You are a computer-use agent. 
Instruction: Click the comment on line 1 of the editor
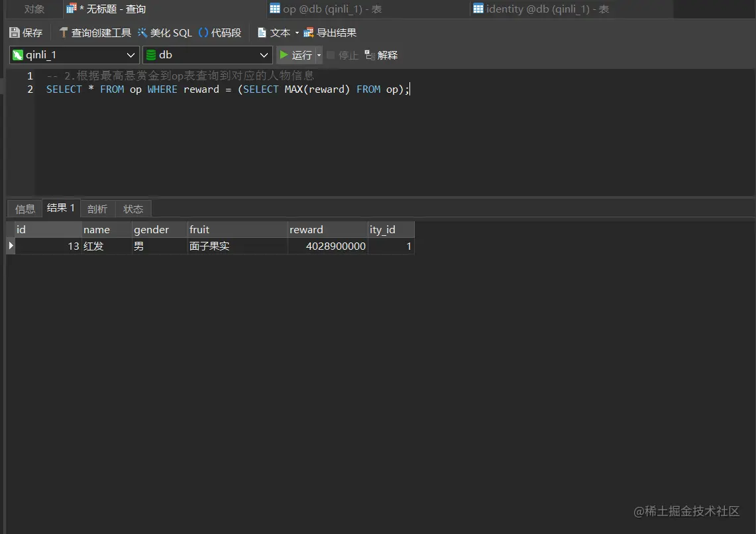pos(180,76)
